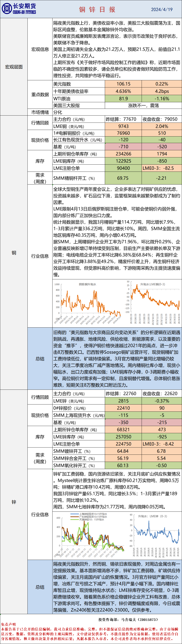Click the Chang-An Futures logo
This screenshot has width=182, height=644.
click(19, 9)
